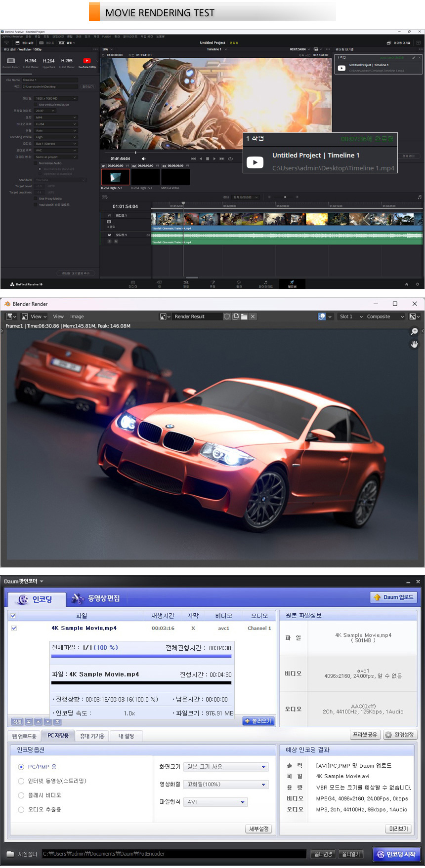Click the new image copy icon in Blender
The image size is (425, 868).
coord(236,316)
